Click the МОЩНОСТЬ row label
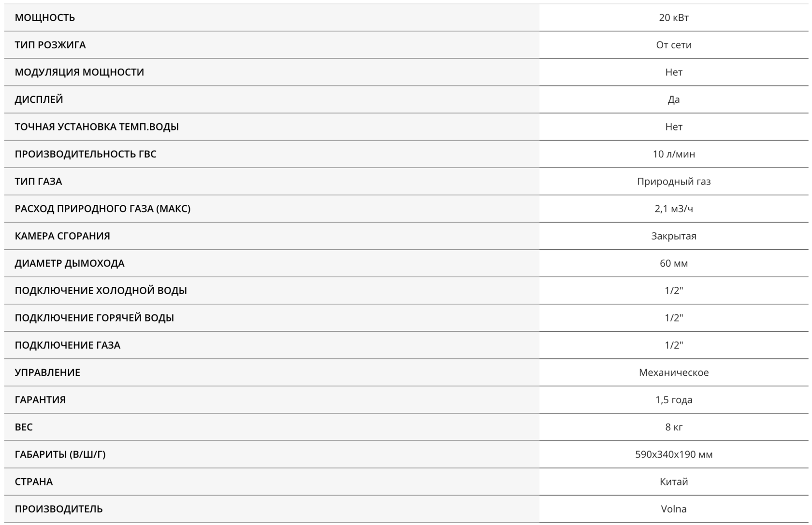Screen dimensions: 812x525 45,18
